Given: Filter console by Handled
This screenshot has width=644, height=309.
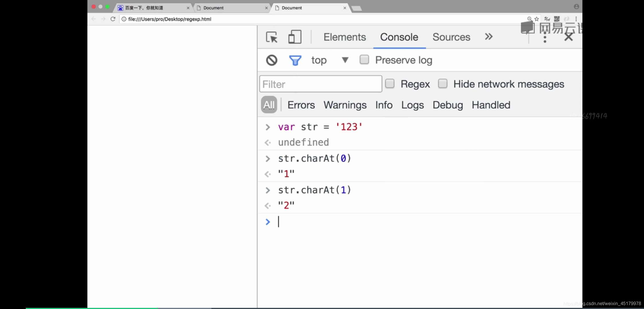Looking at the screenshot, I should tap(491, 105).
